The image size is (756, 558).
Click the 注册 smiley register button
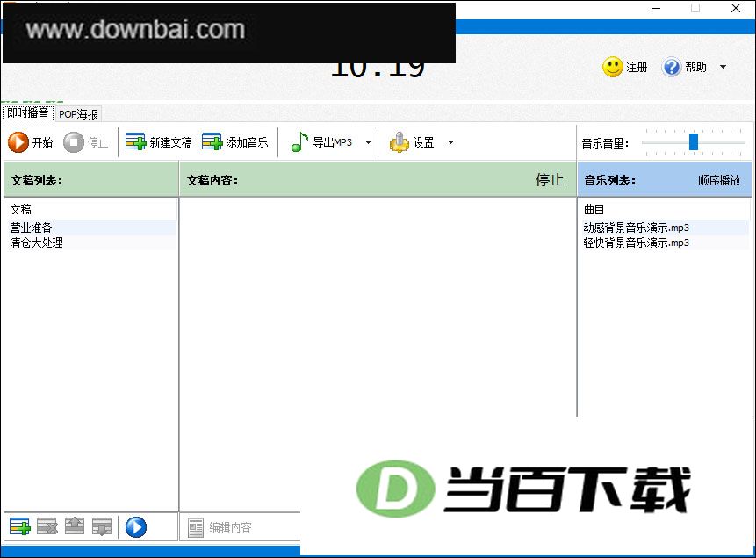(625, 67)
